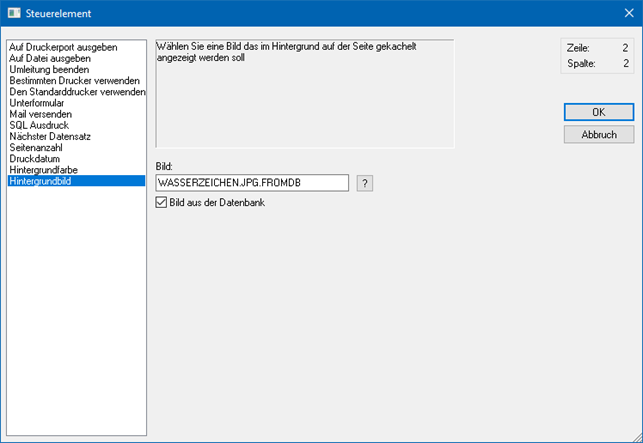Uncheck 'Bild aus der Datenbank' checkbox
Viewport: 643px width, 443px height.
(162, 203)
